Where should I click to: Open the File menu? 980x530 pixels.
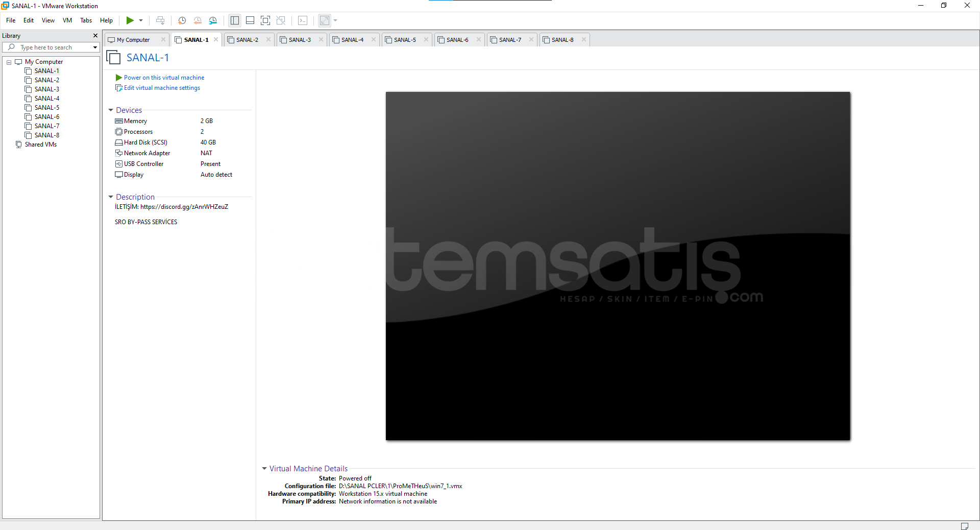tap(11, 20)
